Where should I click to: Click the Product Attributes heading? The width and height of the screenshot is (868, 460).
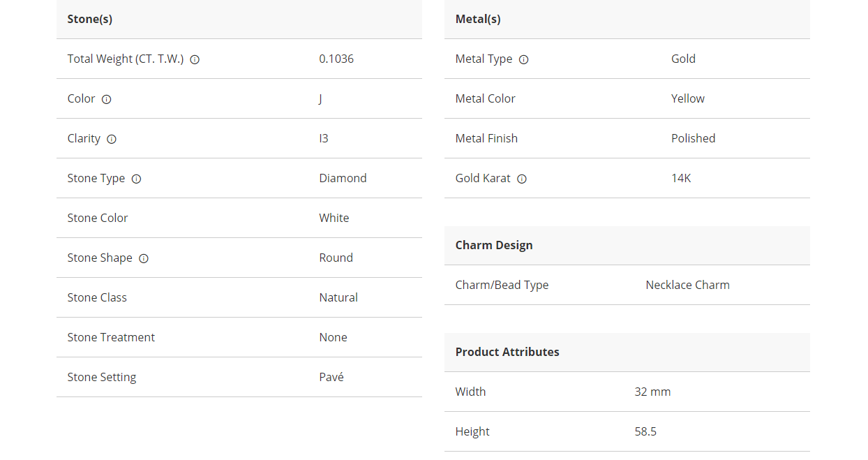(507, 353)
